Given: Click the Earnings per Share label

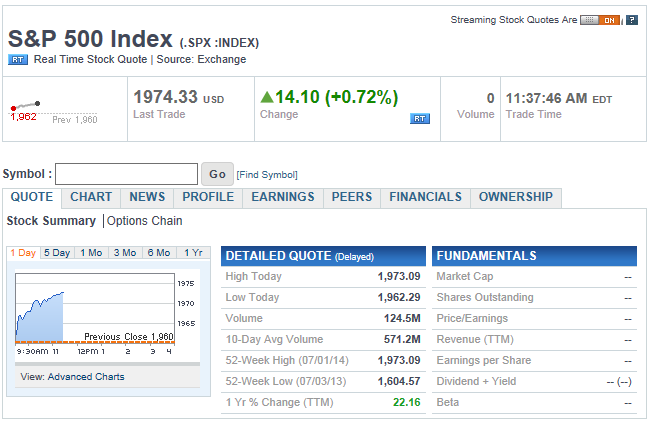Looking at the screenshot, I should coord(484,361).
